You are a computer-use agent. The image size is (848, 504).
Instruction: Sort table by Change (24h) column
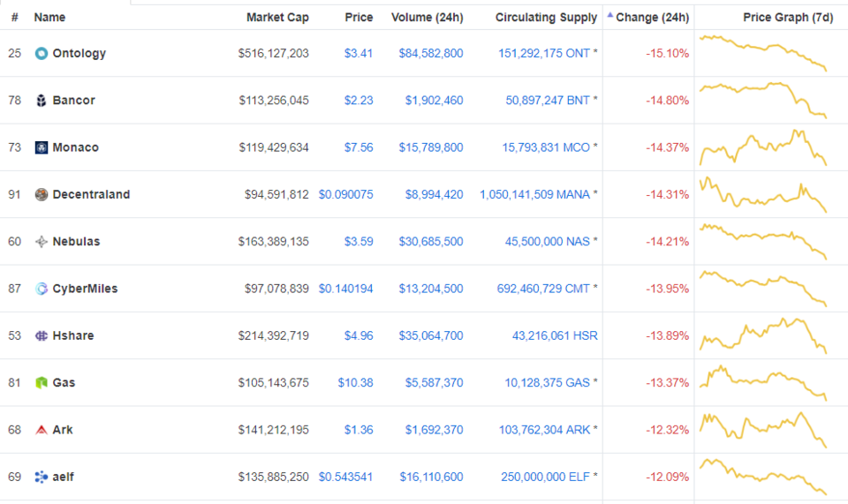[652, 18]
